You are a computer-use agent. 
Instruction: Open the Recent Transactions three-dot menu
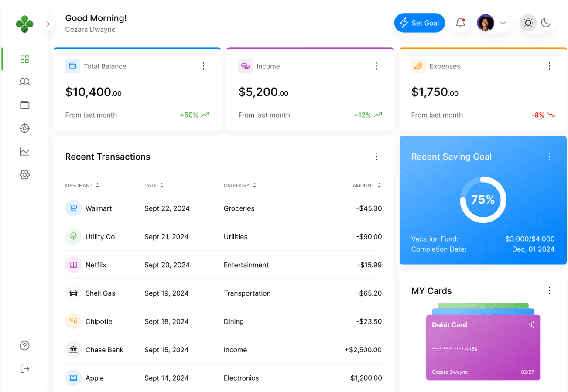[x=376, y=157]
